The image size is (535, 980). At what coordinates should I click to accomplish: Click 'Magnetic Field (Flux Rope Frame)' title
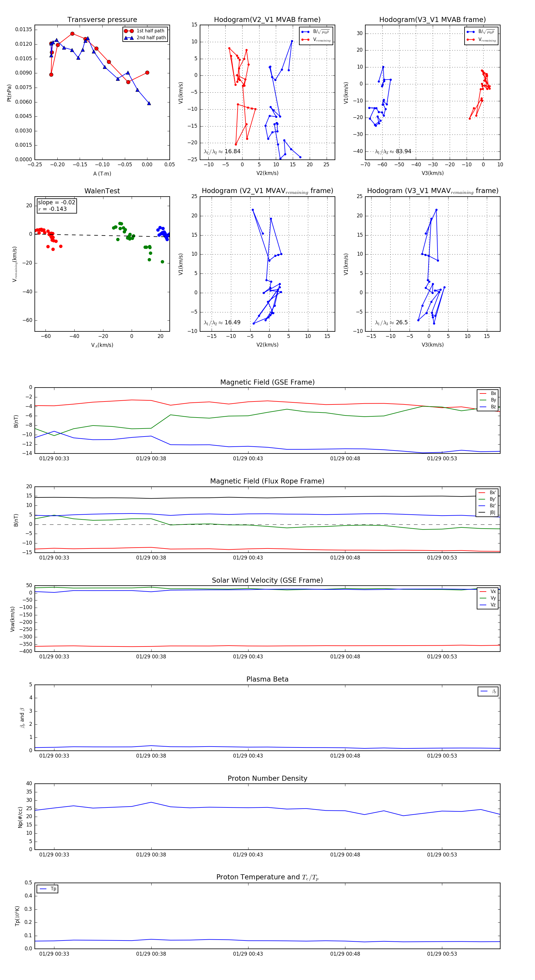pos(267,481)
